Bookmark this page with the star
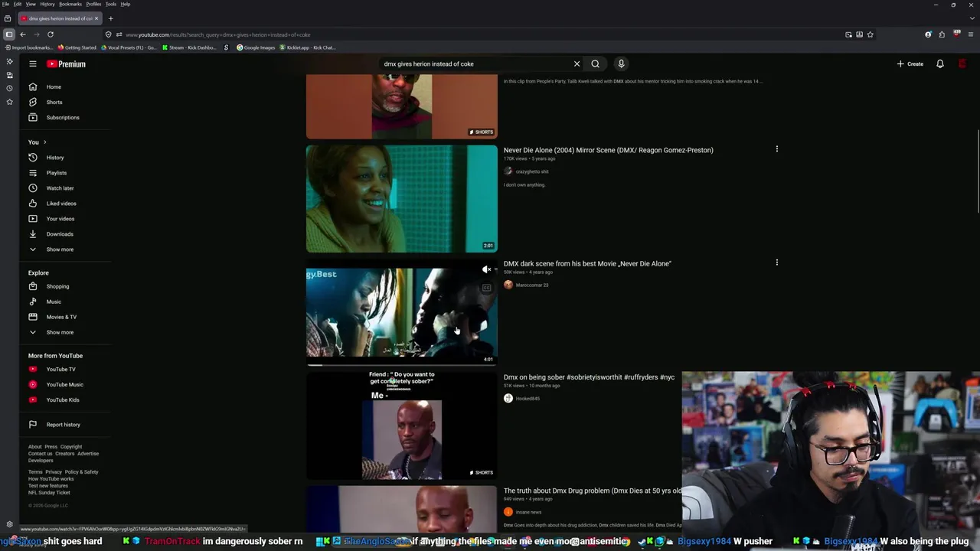Screen dimensions: 980x551 pos(870,34)
